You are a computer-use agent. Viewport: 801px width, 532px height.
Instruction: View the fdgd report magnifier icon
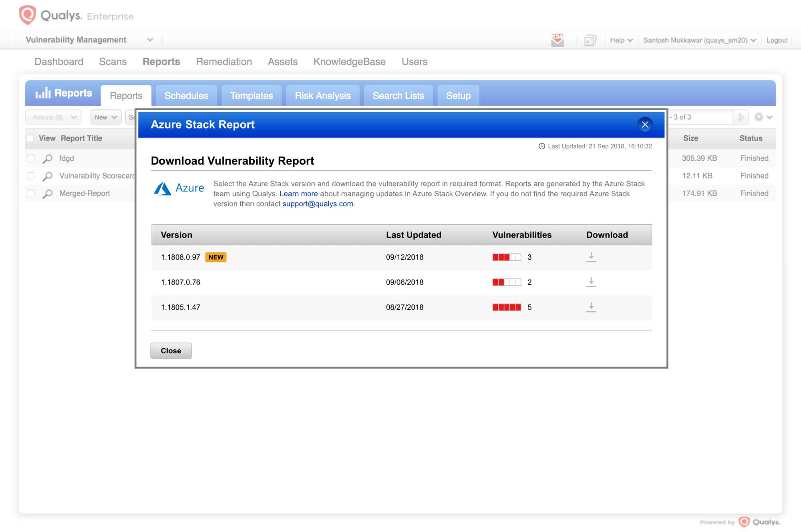tap(48, 159)
